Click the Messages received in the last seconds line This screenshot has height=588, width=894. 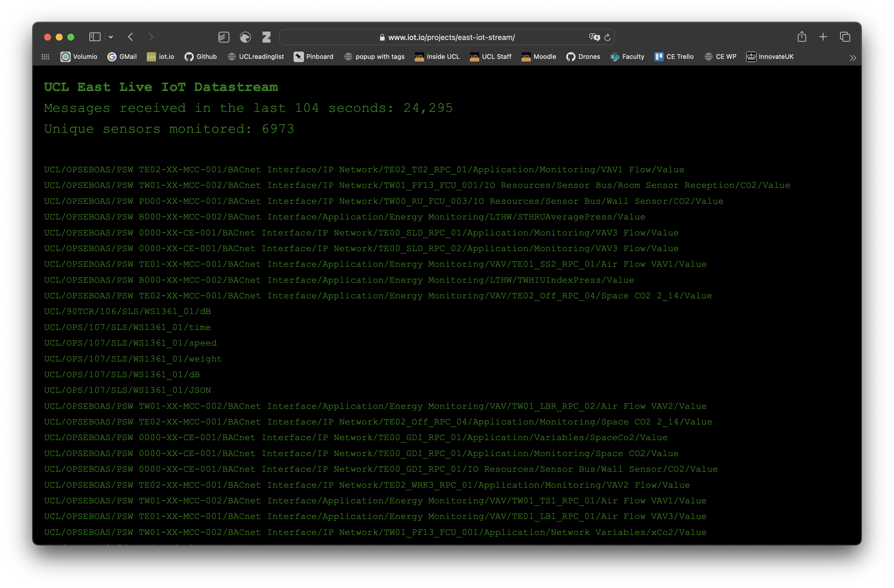tap(248, 108)
